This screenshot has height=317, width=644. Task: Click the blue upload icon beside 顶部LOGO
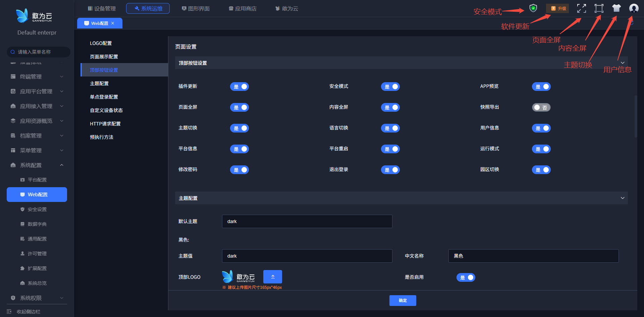[x=273, y=277]
